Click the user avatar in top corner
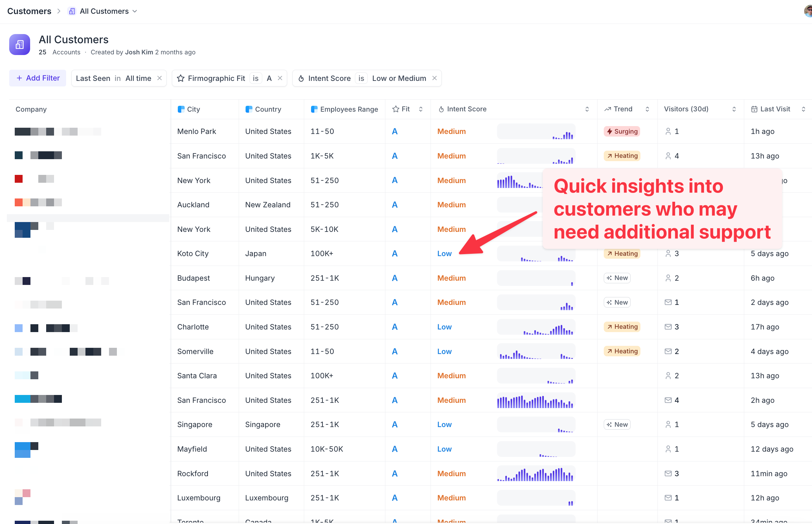 tap(808, 11)
